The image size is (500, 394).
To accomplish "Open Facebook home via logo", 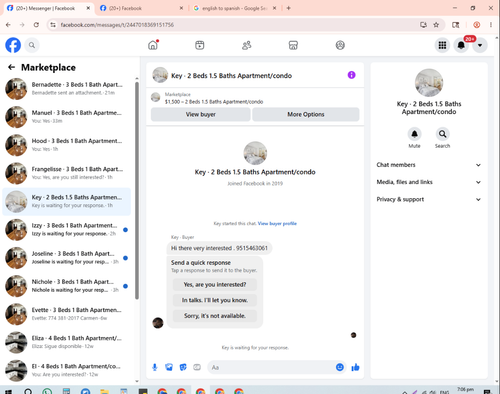I will (x=13, y=45).
